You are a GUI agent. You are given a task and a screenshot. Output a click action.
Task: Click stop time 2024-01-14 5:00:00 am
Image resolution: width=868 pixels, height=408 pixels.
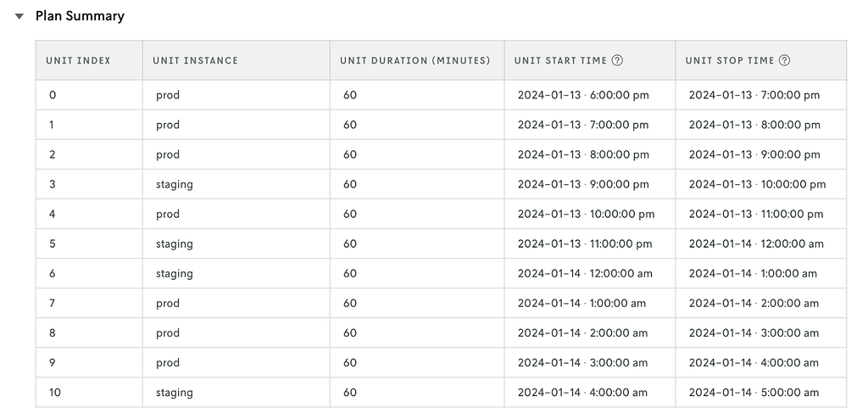754,393
